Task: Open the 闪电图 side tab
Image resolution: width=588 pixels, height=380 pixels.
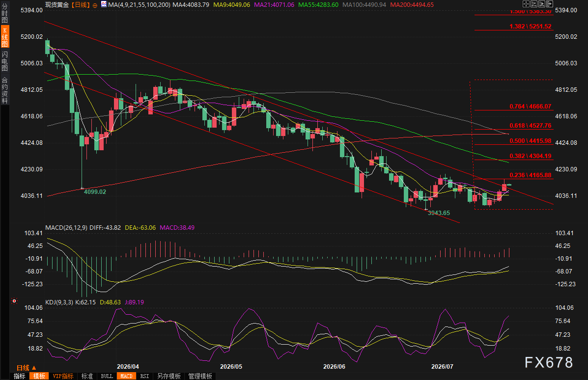Action: [4, 61]
